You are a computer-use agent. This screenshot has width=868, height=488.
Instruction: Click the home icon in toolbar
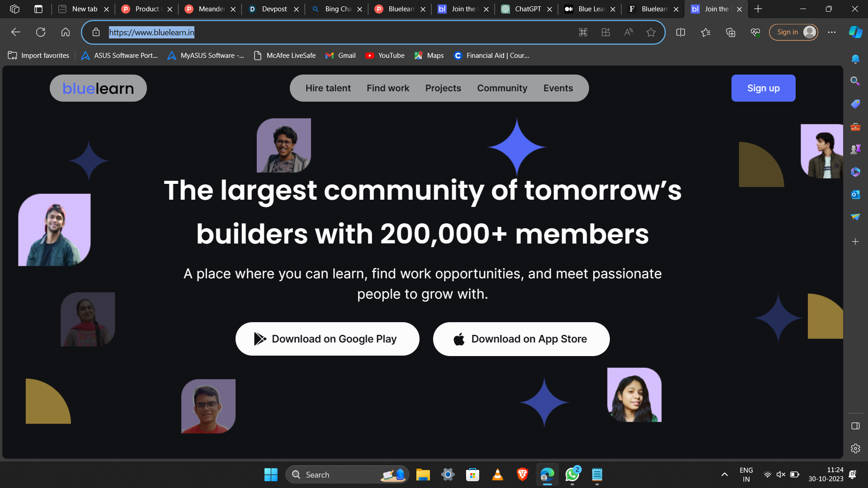pyautogui.click(x=66, y=32)
